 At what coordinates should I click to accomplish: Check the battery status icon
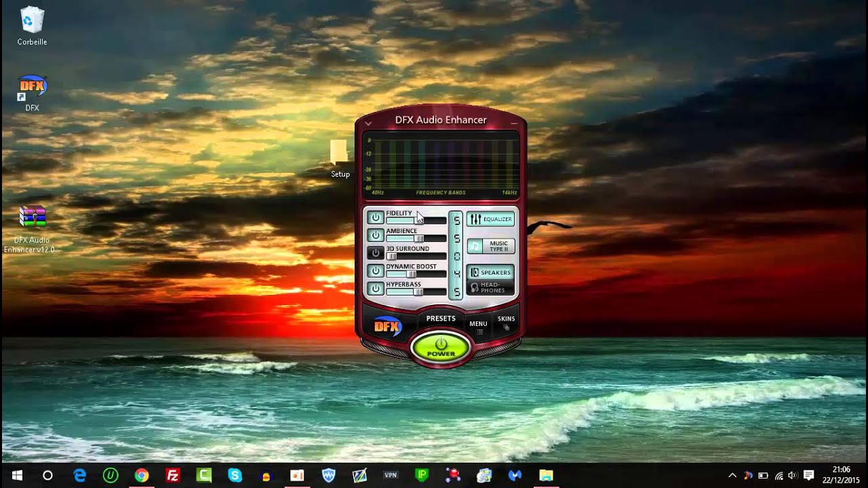pos(763,476)
